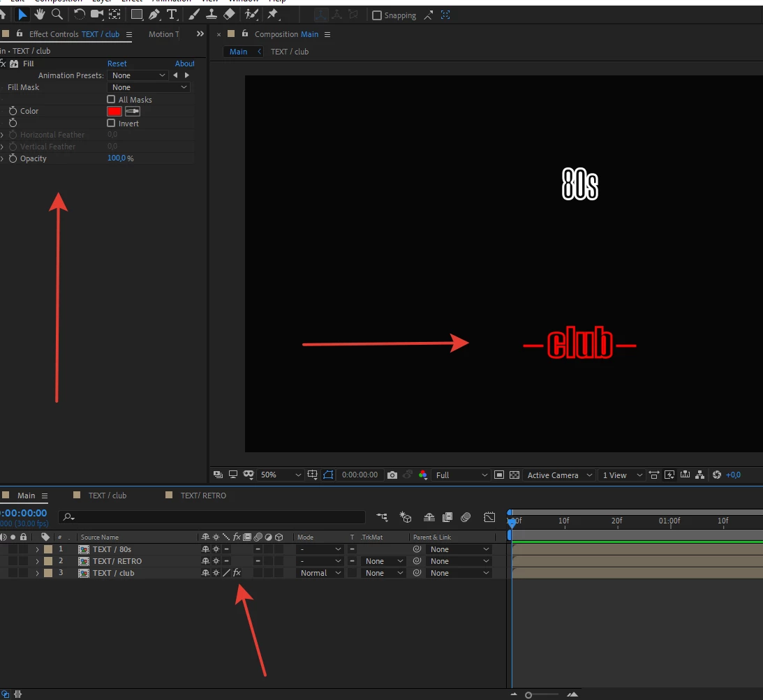Open Composition panel menu
The height and width of the screenshot is (700, 763).
tap(327, 34)
